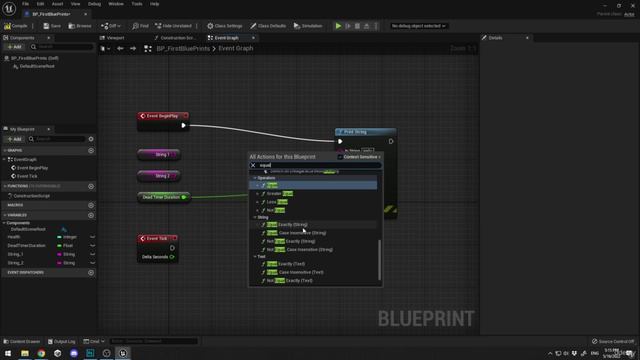
Task: Start play with the green Play button
Action: coord(338,26)
